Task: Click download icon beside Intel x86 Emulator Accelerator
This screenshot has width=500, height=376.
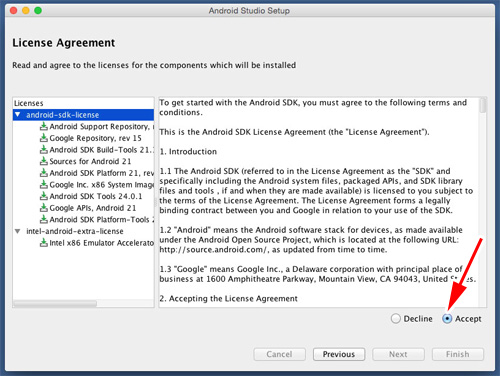Action: pos(44,243)
